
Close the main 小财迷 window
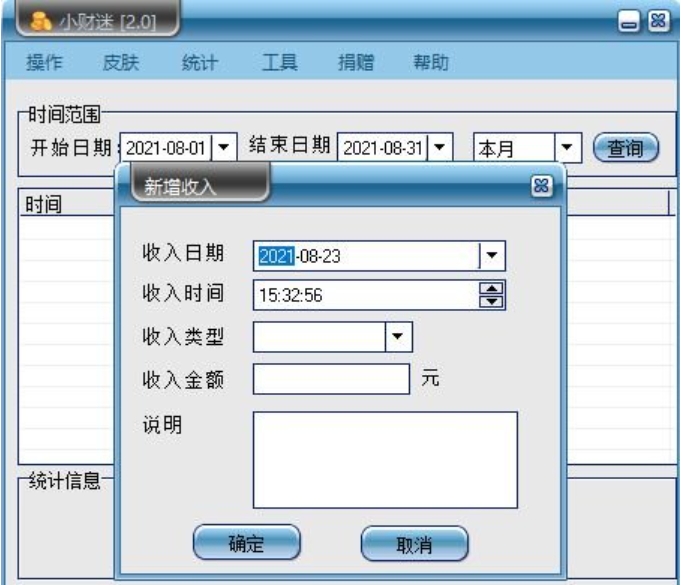[x=656, y=21]
